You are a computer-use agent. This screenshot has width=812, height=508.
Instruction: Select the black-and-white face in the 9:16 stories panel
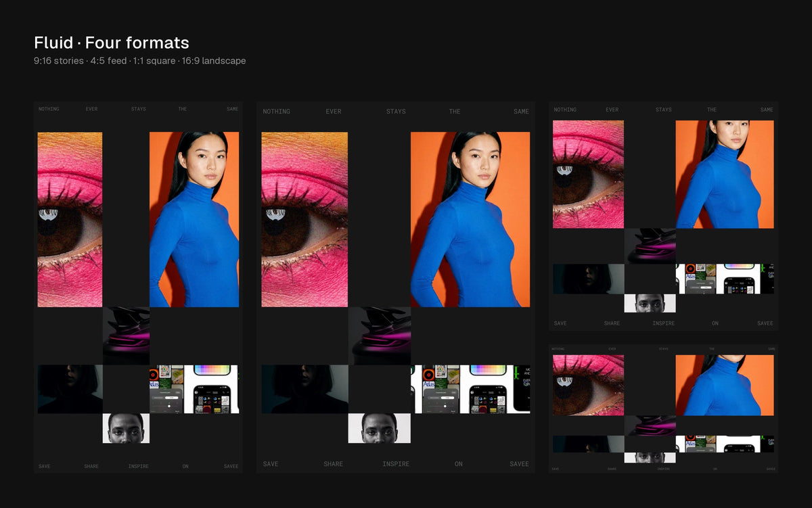tap(126, 428)
